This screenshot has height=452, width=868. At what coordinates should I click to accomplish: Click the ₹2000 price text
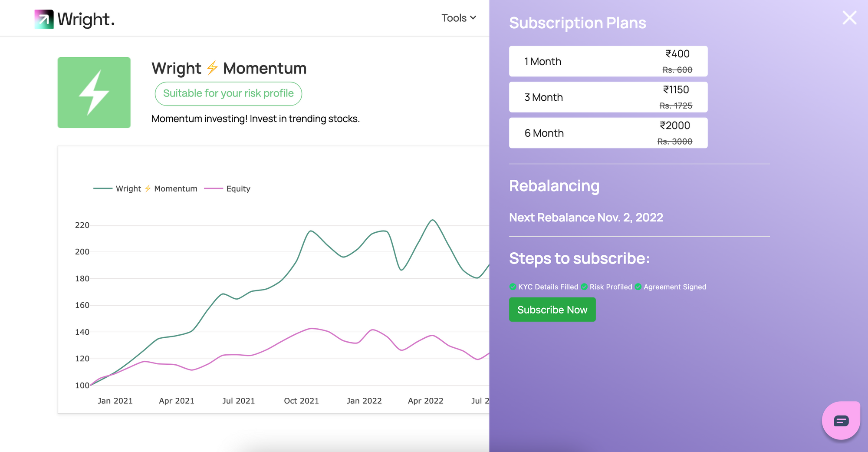coord(675,125)
